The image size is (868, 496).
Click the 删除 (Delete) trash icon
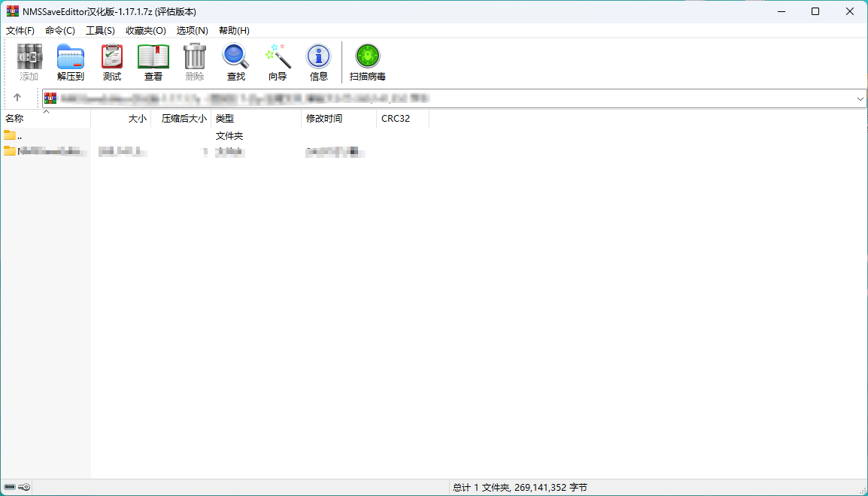(195, 62)
